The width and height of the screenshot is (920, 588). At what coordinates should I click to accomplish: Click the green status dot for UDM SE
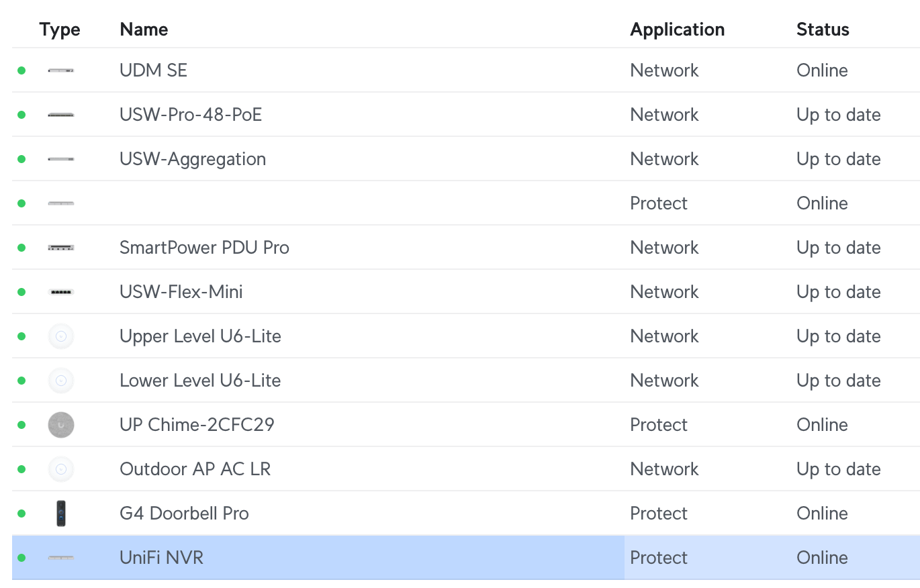pyautogui.click(x=21, y=70)
